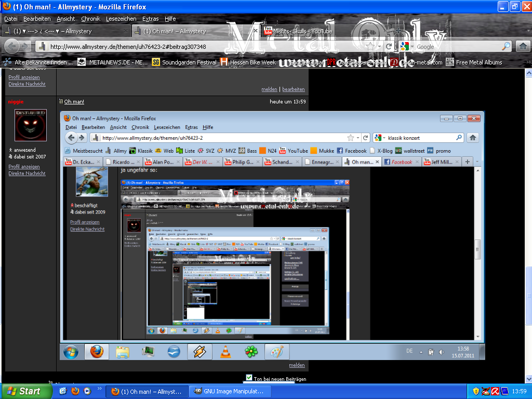Open the Extras menu
Image resolution: width=532 pixels, height=399 pixels.
tap(150, 19)
